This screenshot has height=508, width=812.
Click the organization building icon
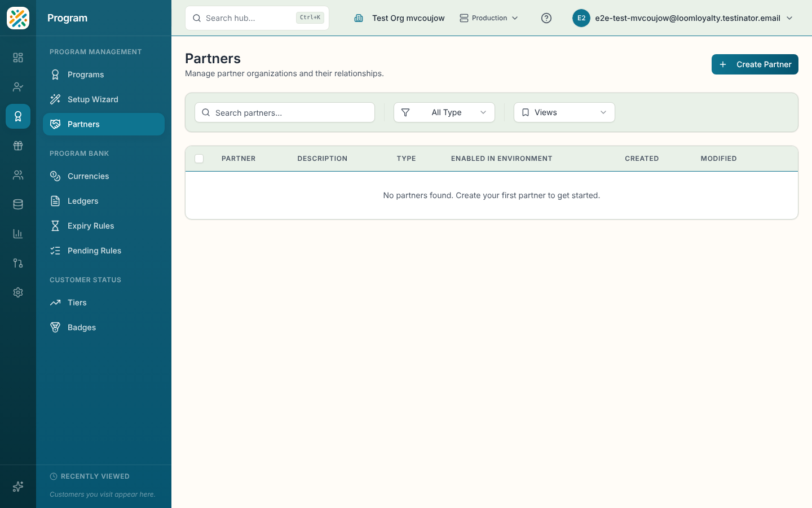pos(359,18)
